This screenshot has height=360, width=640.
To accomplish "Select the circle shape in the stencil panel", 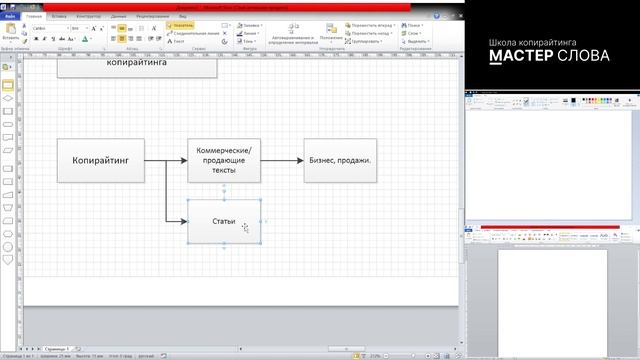I will [8, 247].
